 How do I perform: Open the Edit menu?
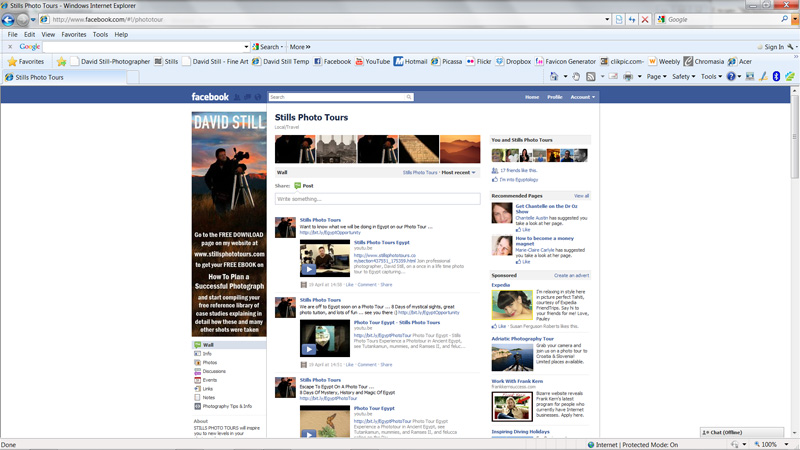click(30, 35)
